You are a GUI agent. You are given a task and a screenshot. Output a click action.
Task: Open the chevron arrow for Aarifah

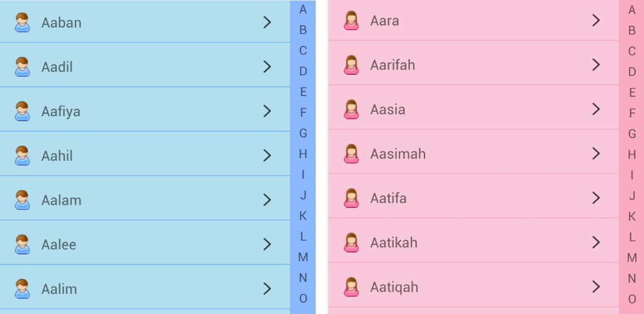(596, 65)
